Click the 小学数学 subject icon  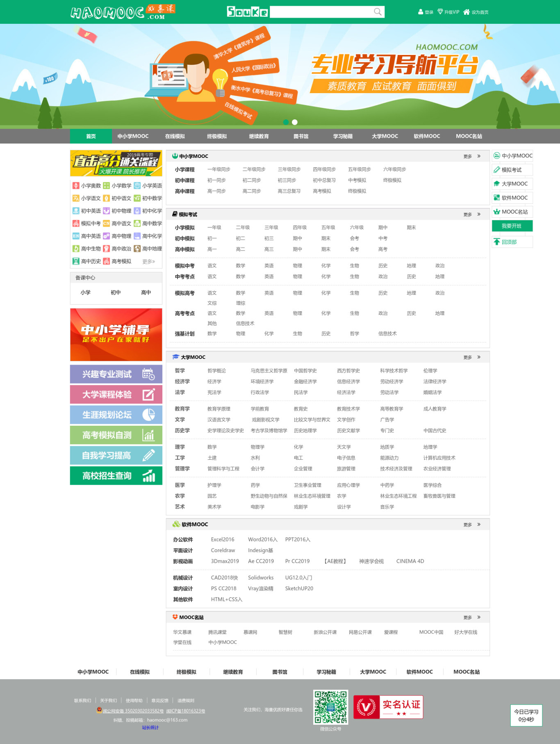coord(107,186)
